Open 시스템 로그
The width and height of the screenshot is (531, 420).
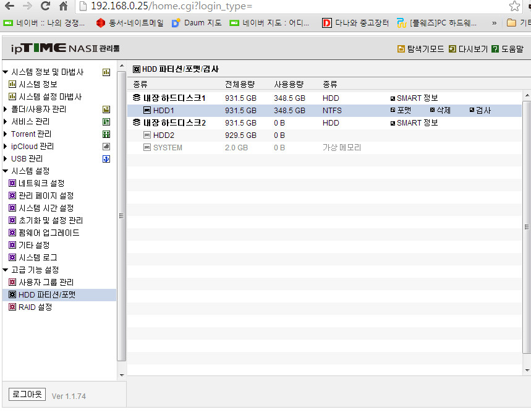33,257
